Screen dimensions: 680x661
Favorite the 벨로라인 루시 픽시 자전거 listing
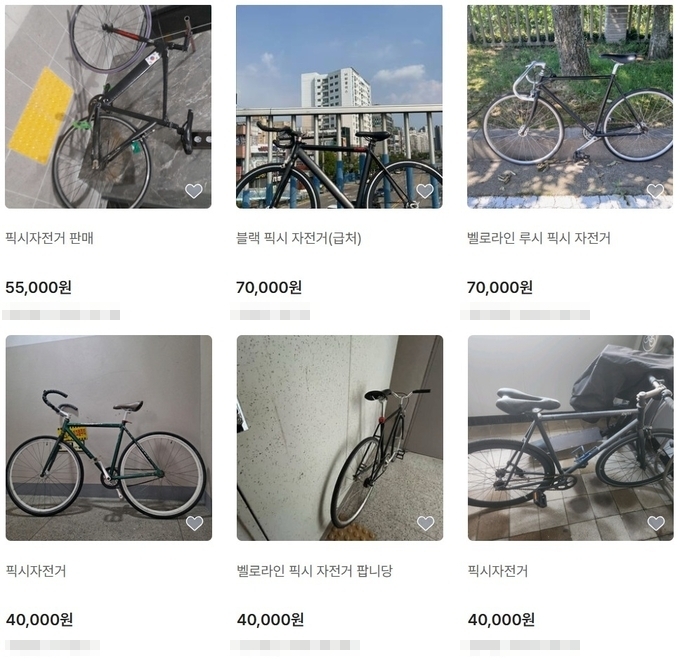[655, 191]
